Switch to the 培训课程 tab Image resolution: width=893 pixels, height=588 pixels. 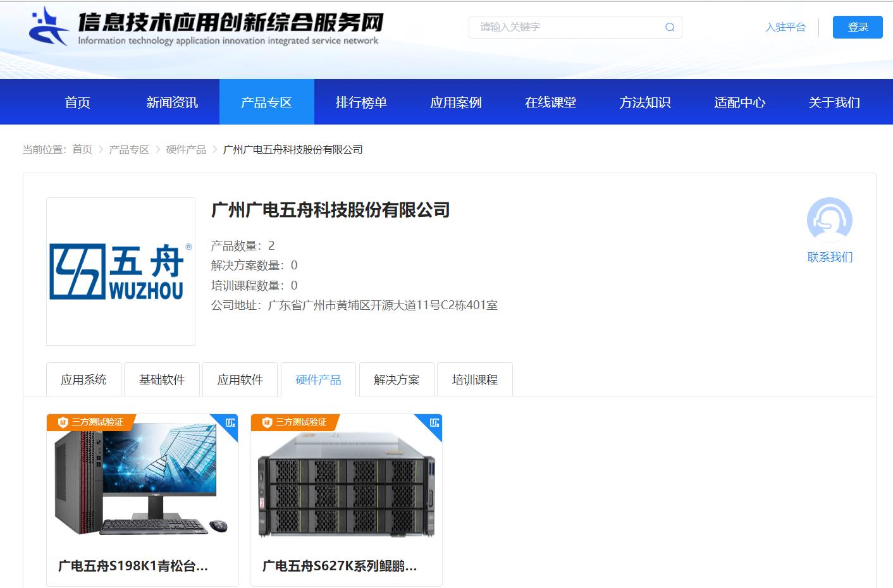474,380
